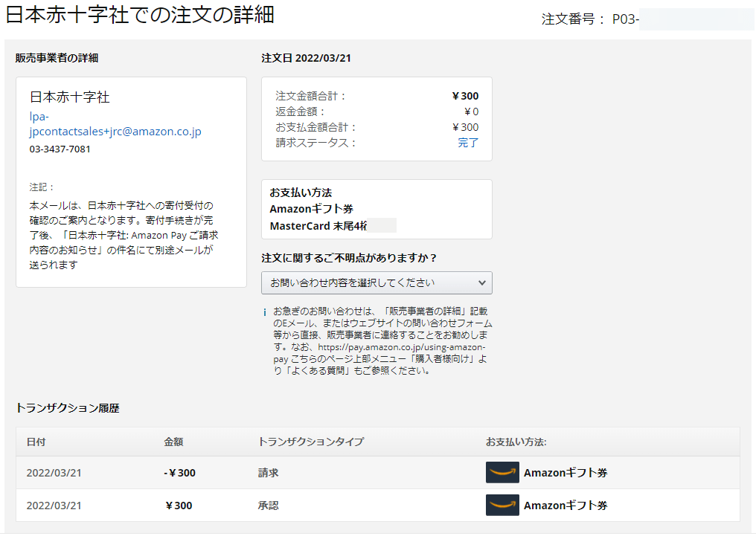The height and width of the screenshot is (536, 756).
Task: Click the Amazon gift card icon in 請求 row
Action: [x=502, y=472]
